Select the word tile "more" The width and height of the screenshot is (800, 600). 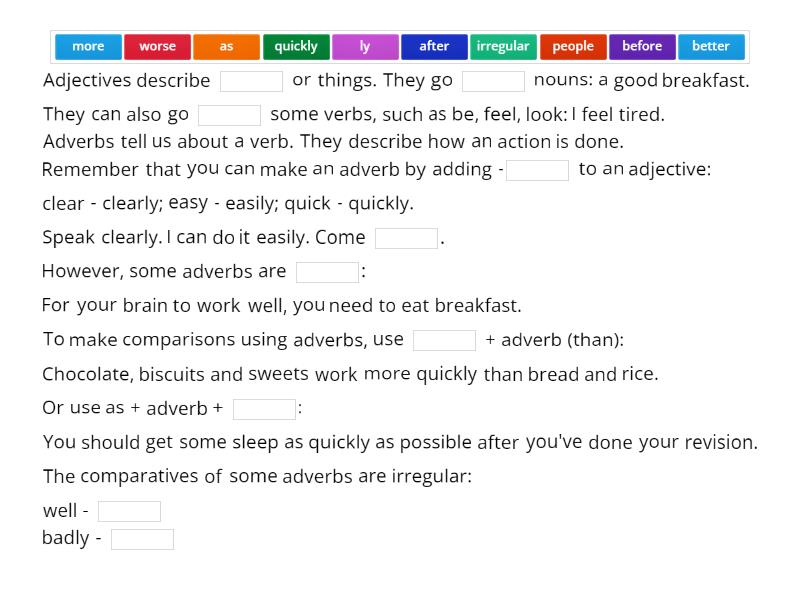[x=88, y=46]
